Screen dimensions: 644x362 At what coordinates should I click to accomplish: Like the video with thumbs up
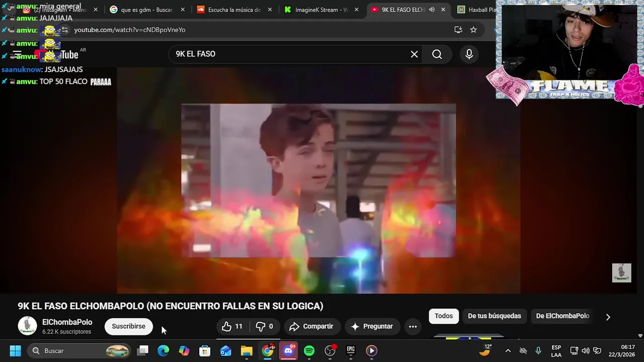[232, 326]
